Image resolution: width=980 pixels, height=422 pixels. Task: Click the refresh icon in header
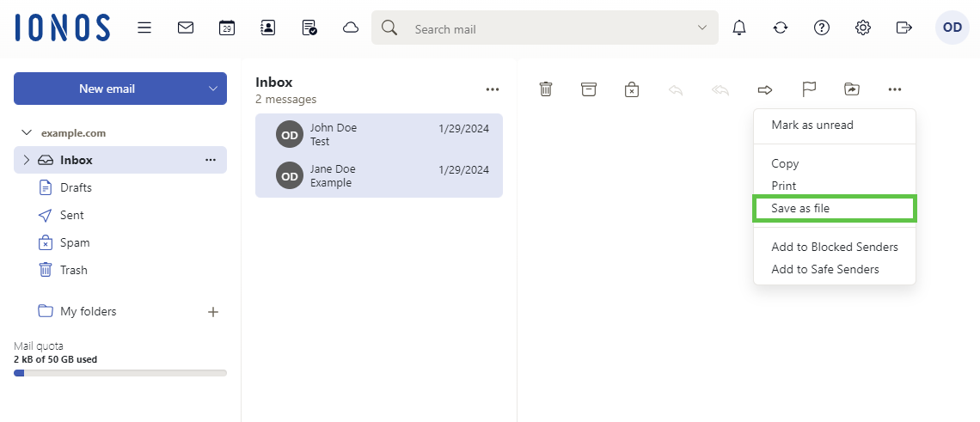(x=780, y=28)
